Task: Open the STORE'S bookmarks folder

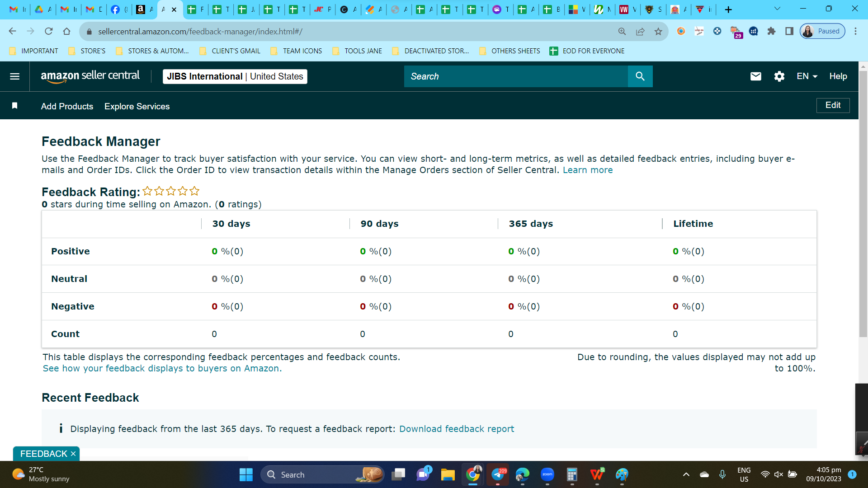Action: point(87,51)
